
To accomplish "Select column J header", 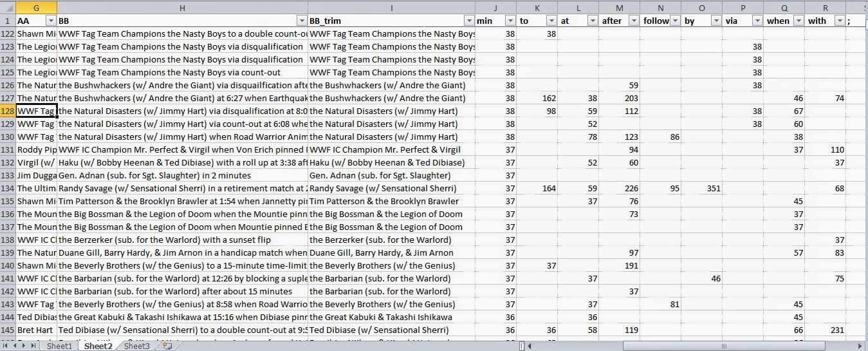I will pos(495,7).
